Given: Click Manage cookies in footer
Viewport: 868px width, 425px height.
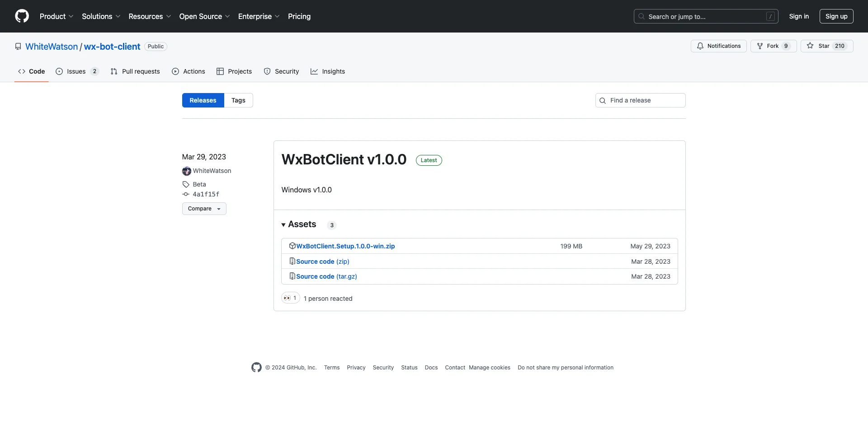Looking at the screenshot, I should click(490, 368).
